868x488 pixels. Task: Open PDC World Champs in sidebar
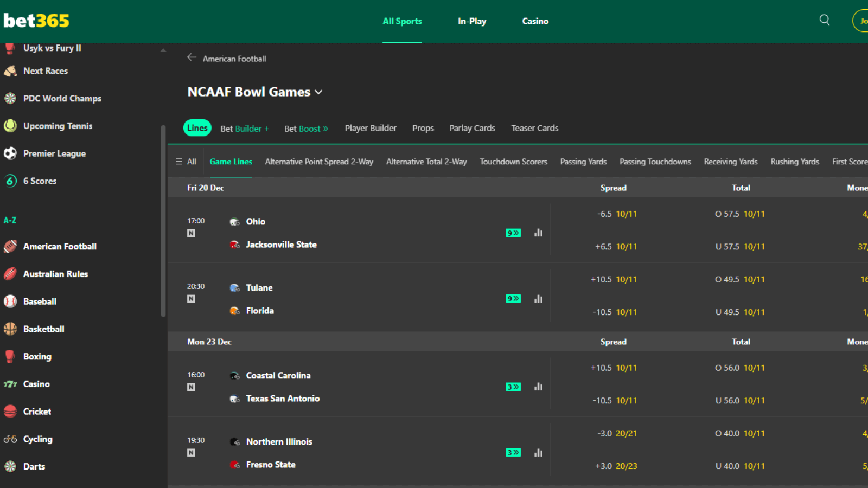click(x=62, y=99)
